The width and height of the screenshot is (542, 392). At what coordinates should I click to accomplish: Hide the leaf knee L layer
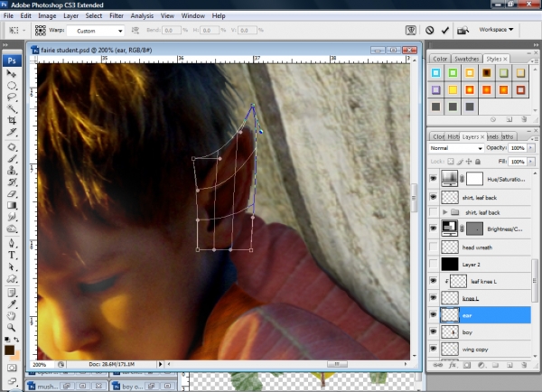click(x=433, y=281)
